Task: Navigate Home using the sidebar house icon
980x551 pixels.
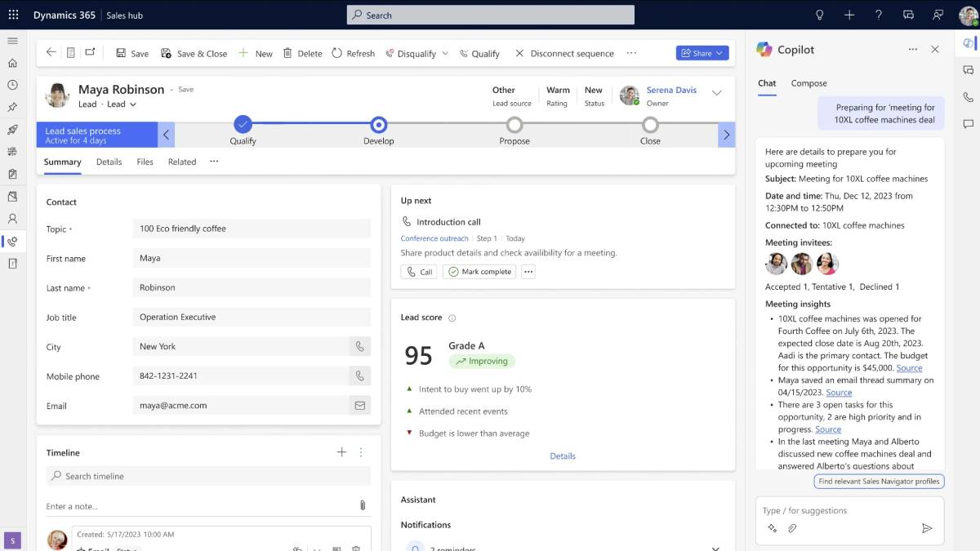Action: pos(13,62)
